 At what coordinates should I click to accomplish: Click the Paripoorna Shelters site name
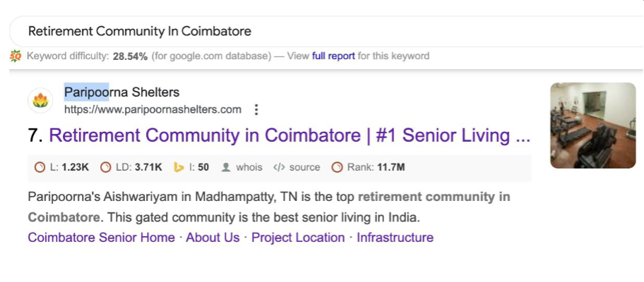coord(121,92)
